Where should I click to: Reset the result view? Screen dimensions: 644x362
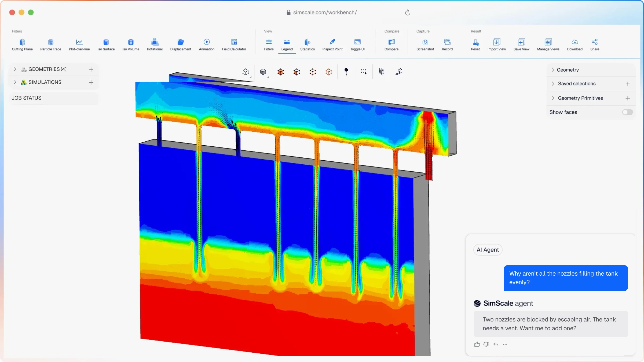point(475,45)
